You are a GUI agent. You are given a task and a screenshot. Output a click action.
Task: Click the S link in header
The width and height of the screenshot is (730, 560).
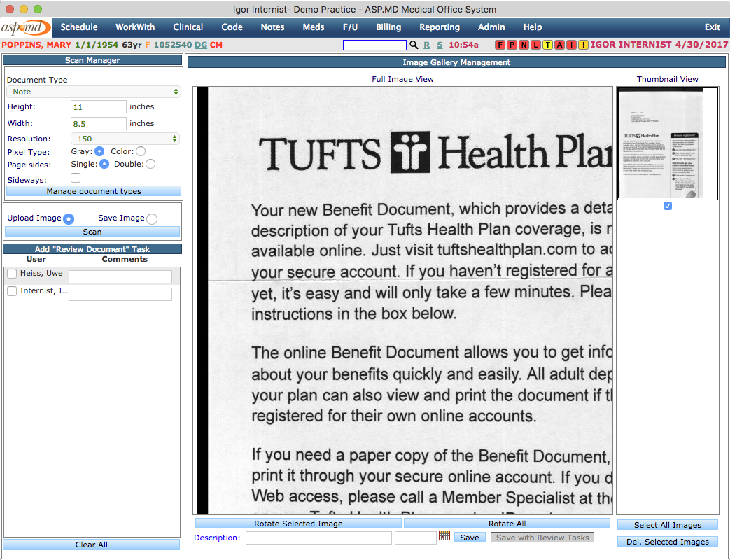440,45
